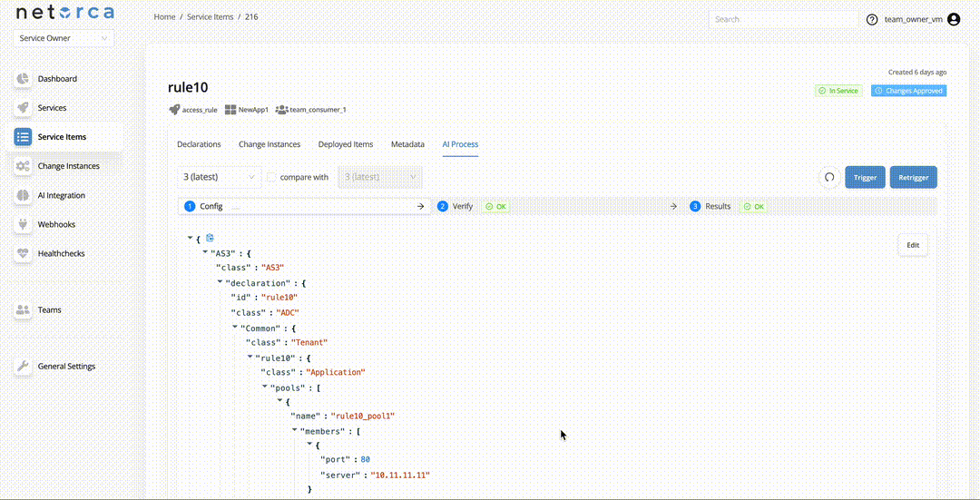Click the Edit button
This screenshot has width=980, height=500.
(x=913, y=245)
